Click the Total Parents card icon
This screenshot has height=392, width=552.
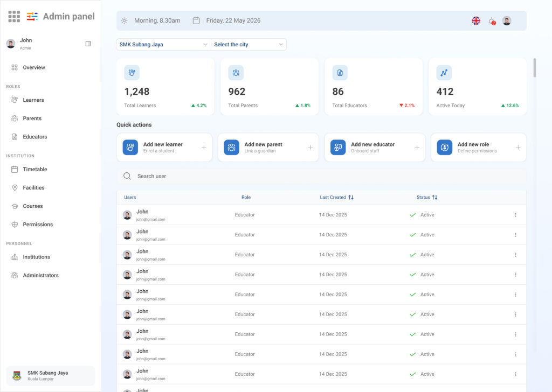click(x=236, y=73)
